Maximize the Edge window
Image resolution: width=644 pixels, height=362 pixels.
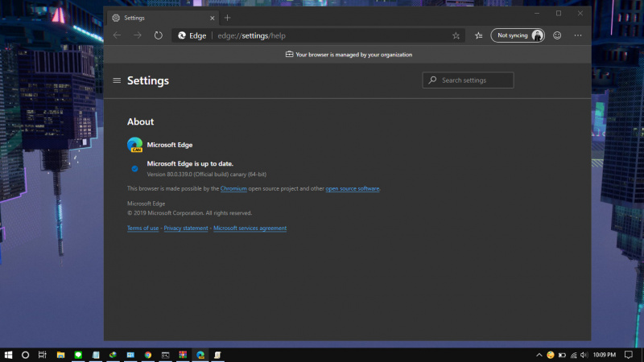(559, 14)
